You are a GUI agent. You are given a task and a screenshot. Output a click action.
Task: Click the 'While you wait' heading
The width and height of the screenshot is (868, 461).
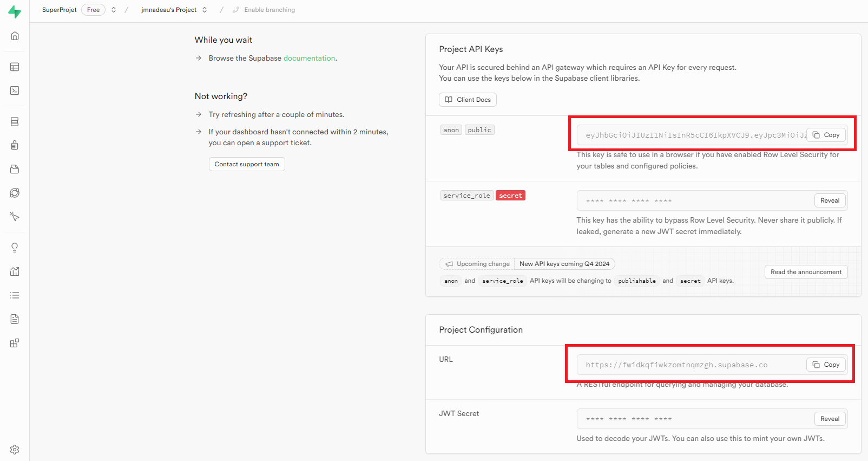click(223, 40)
